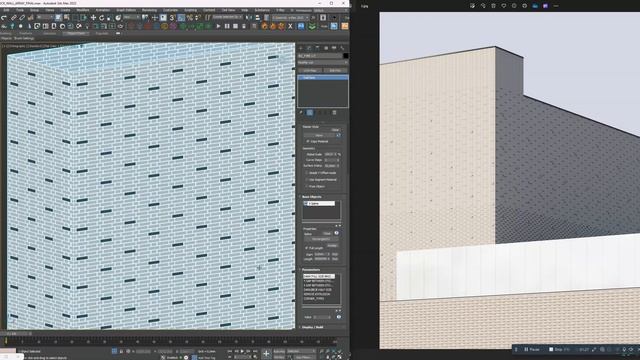Screen dimensions: 640x360
Task: Select the RailClone entry in modifier stack
Action: tap(323, 78)
